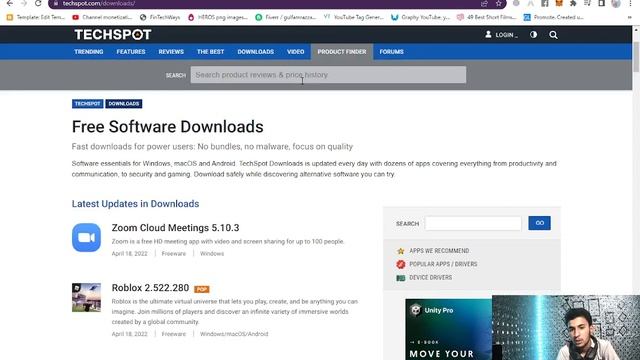Toggle the dark mode contrast icon
This screenshot has width=640, height=360.
coord(533,35)
